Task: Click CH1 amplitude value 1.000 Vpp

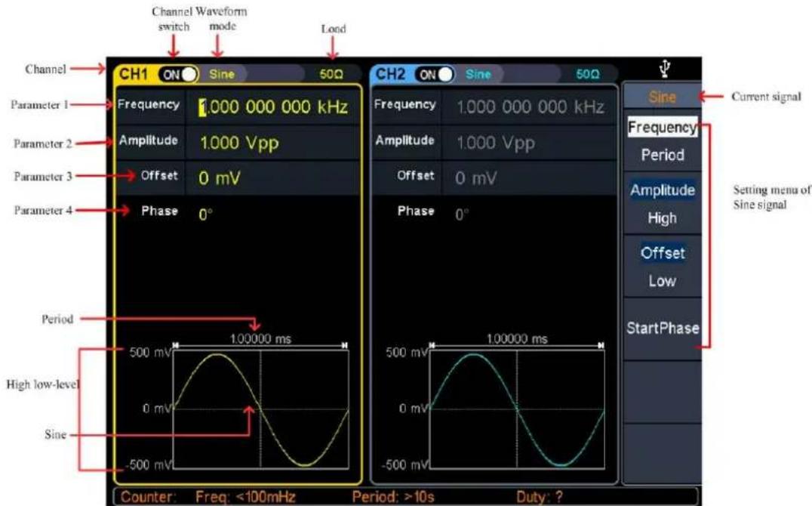Action: coord(239,143)
